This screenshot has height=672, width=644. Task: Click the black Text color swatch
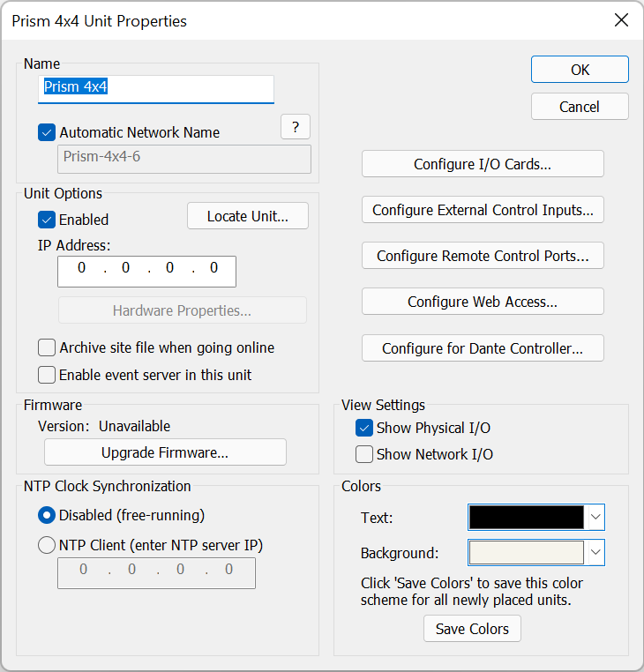click(x=527, y=518)
